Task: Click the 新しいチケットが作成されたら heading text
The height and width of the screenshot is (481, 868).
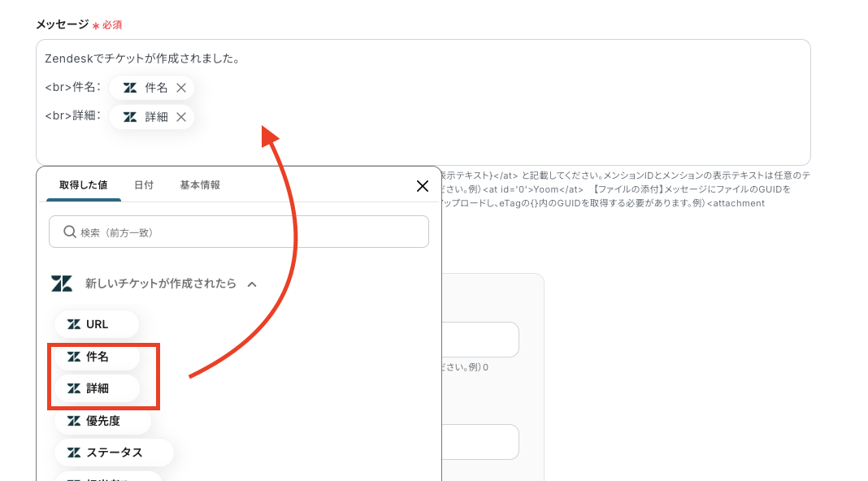Action: 161,284
